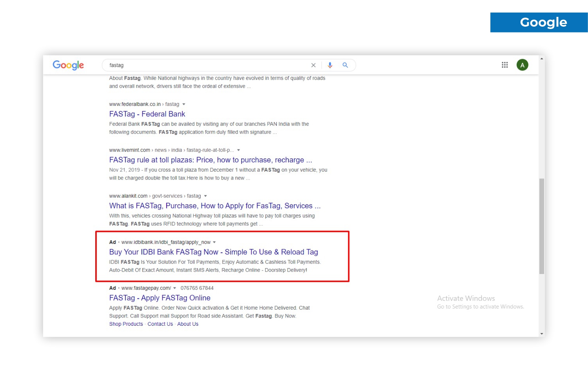
Task: Expand federalbank.co.in result options arrow
Action: coord(183,104)
